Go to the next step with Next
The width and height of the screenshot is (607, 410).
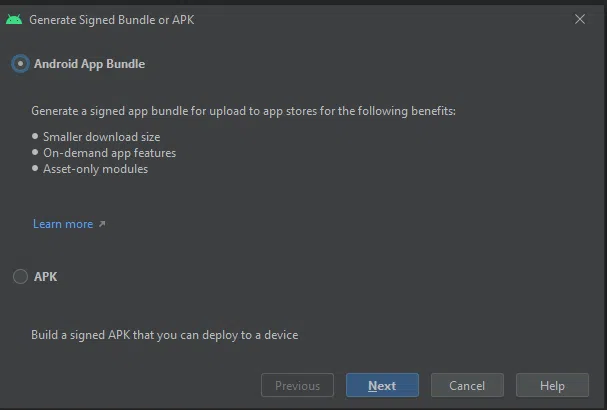[x=382, y=385]
